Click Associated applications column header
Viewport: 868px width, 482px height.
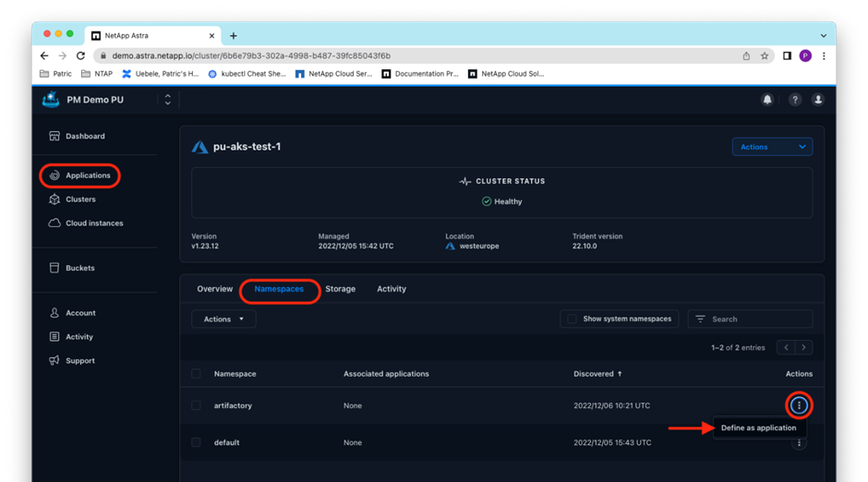[x=386, y=374]
